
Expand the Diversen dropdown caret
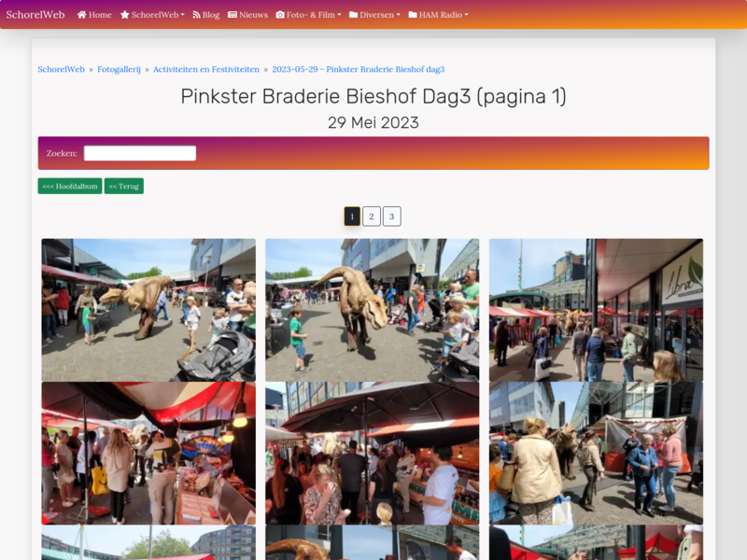(x=399, y=15)
